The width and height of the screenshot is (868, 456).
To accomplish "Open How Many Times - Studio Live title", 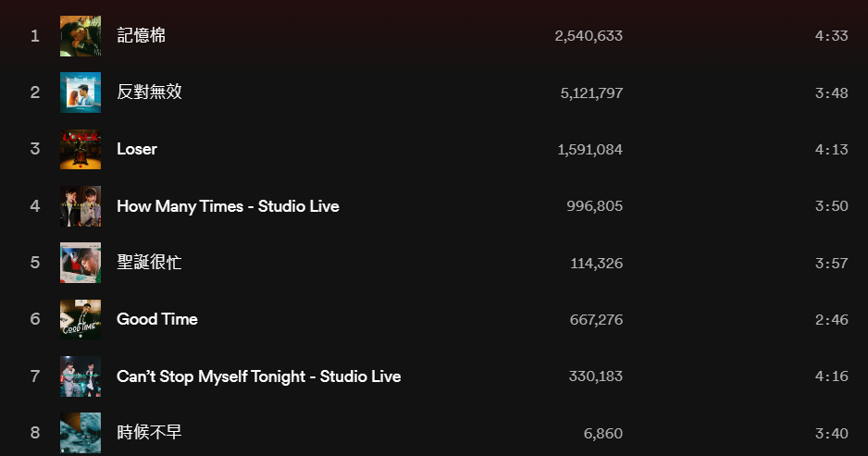I will [228, 206].
